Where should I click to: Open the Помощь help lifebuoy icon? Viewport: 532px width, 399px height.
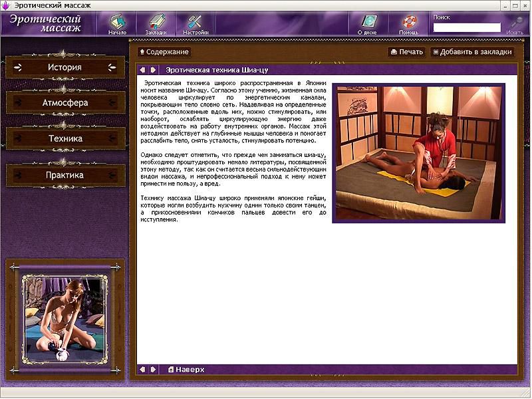(x=408, y=23)
